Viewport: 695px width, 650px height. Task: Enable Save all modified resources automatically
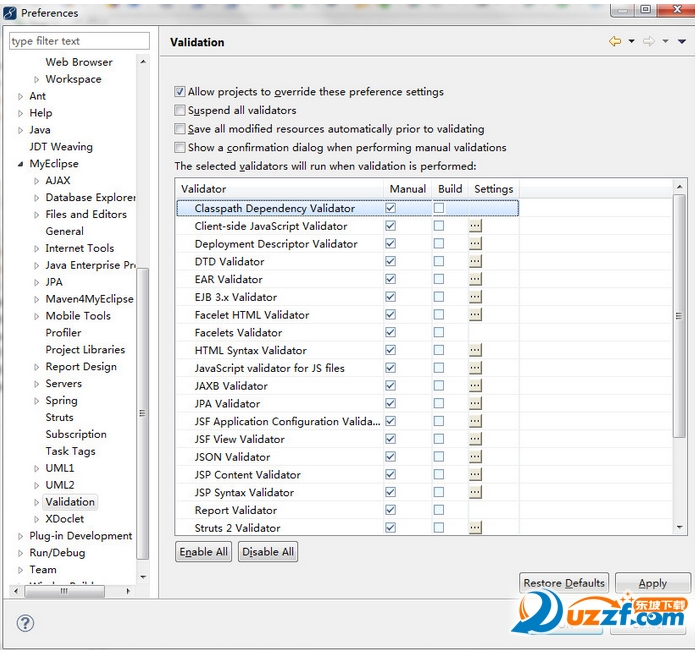pos(180,129)
